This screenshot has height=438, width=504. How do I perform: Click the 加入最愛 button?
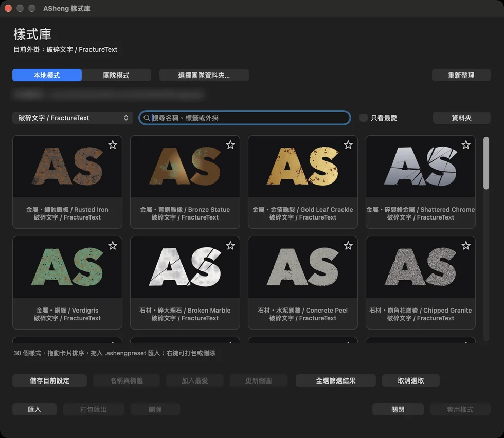click(194, 380)
